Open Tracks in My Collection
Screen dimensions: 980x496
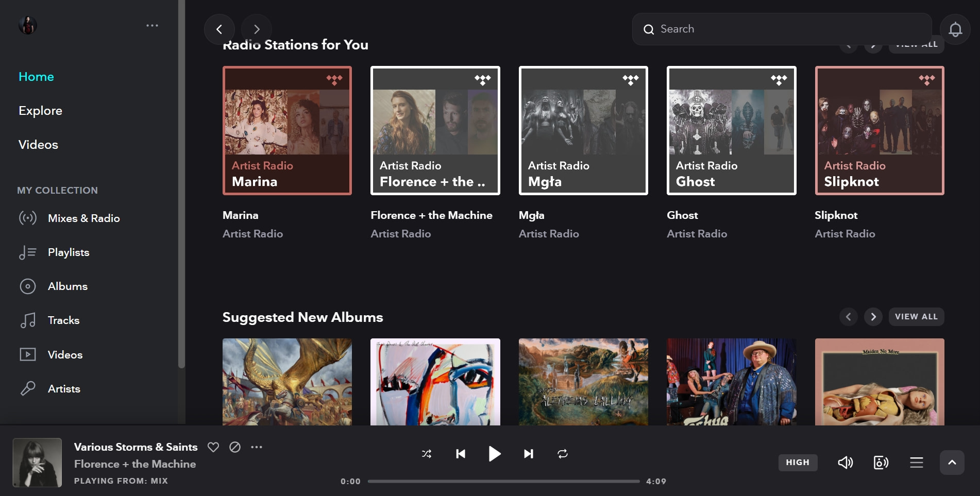point(63,320)
